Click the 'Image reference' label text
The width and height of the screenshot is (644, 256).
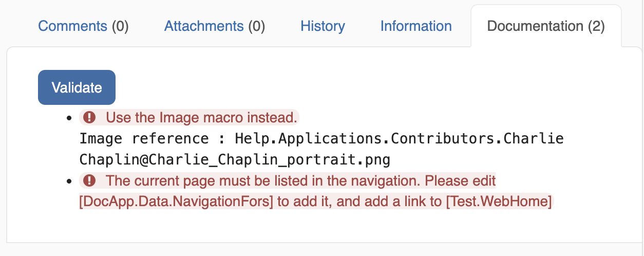click(x=144, y=139)
